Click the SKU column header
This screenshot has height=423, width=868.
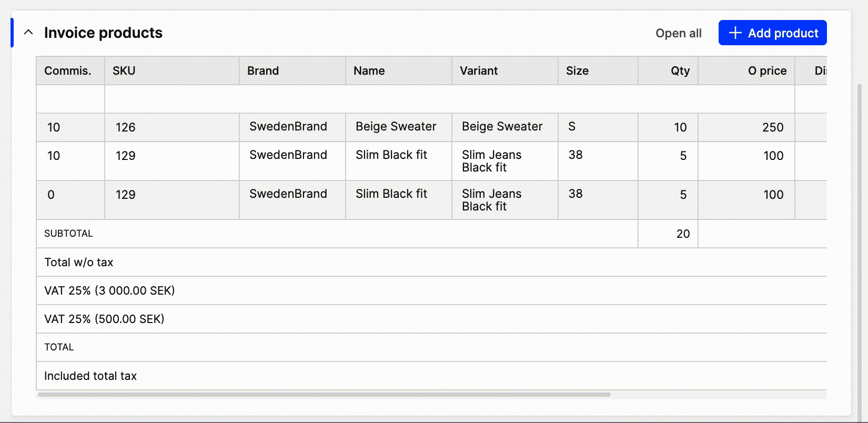click(x=124, y=71)
